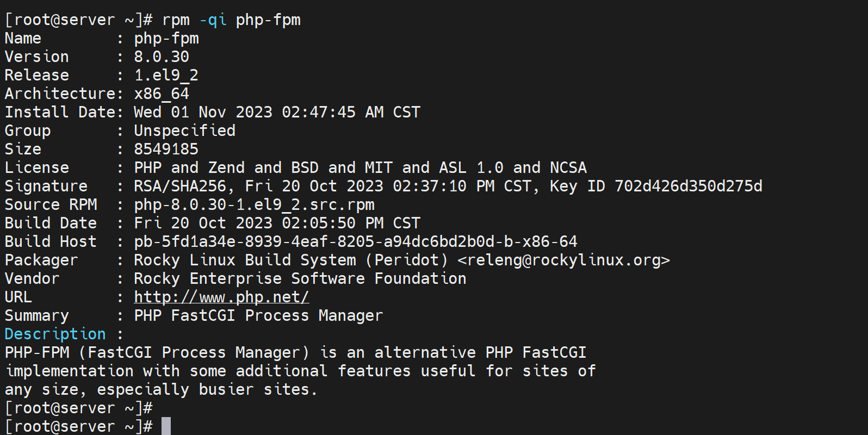Open the http://www.php.net/ URL link

[x=221, y=297]
